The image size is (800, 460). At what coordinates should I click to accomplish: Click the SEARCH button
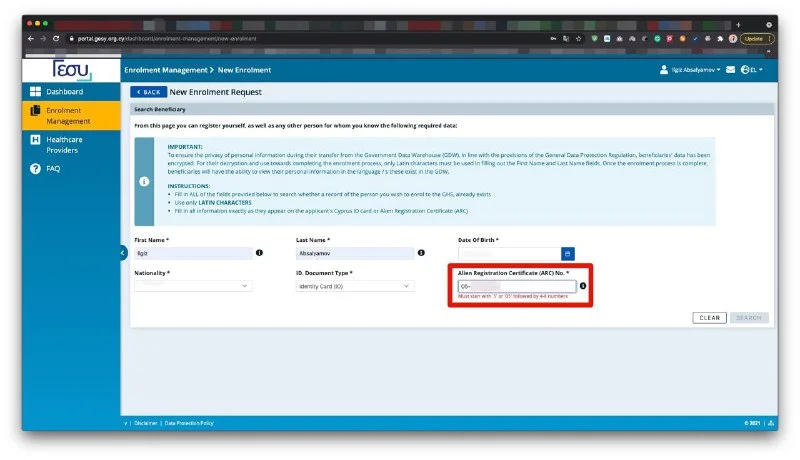[x=748, y=318]
